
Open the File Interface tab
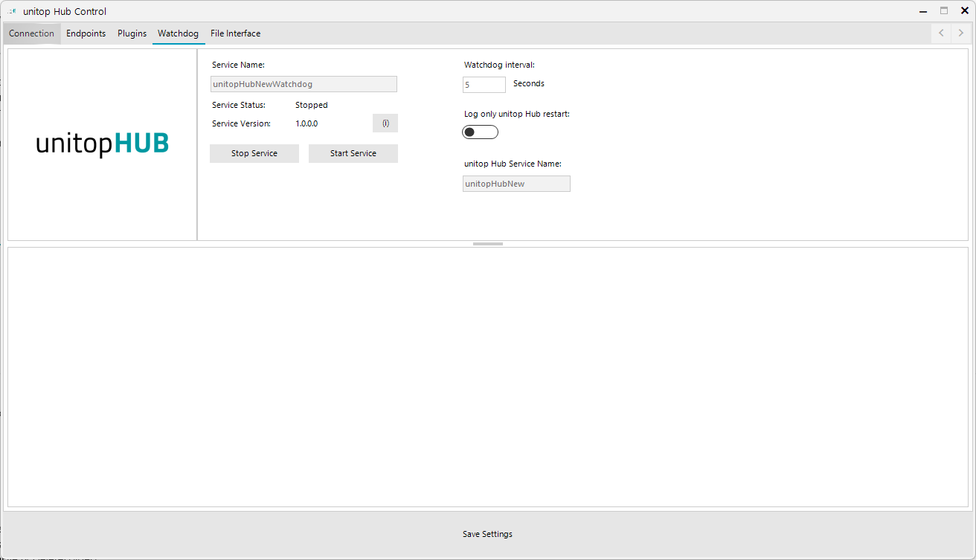[235, 33]
